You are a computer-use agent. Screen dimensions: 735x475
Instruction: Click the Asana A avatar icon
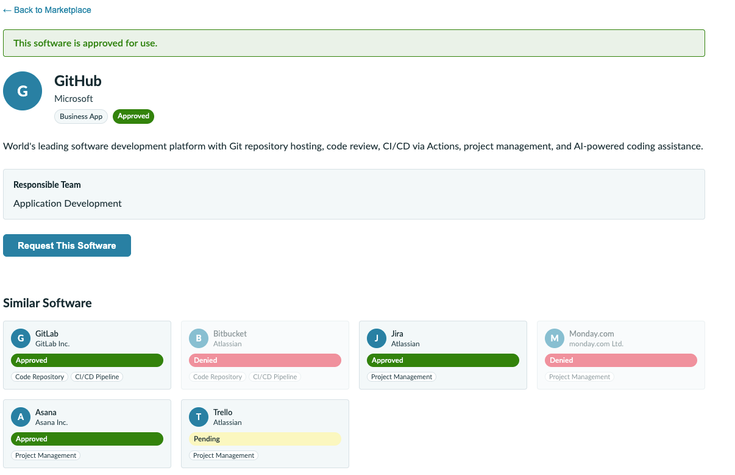(x=21, y=417)
